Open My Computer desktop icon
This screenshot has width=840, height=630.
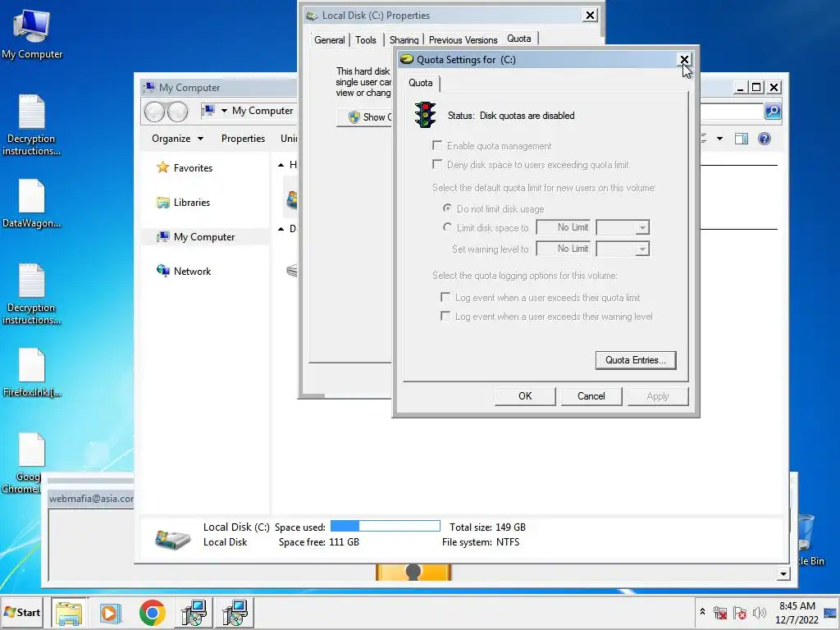(x=31, y=33)
